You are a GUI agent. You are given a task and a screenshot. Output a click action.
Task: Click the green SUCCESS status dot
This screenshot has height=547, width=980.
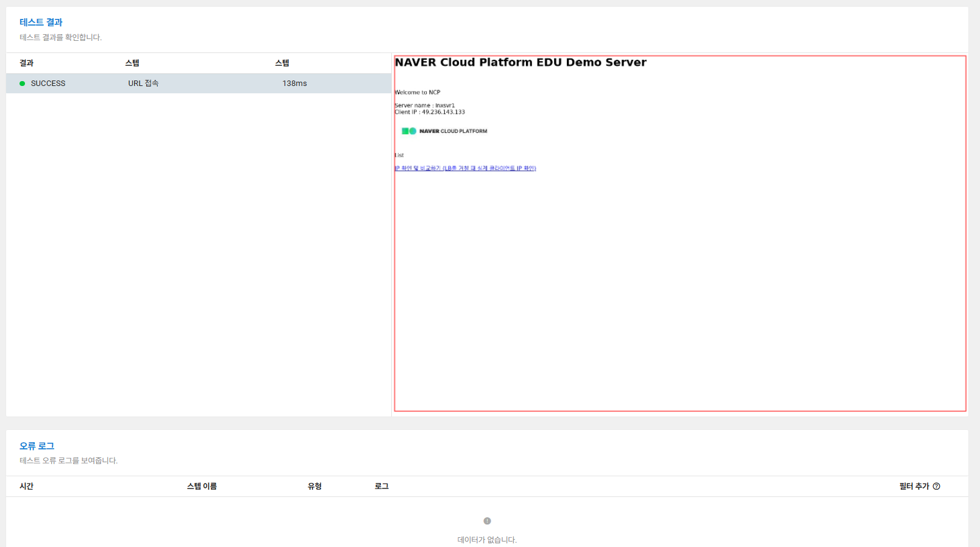point(23,84)
